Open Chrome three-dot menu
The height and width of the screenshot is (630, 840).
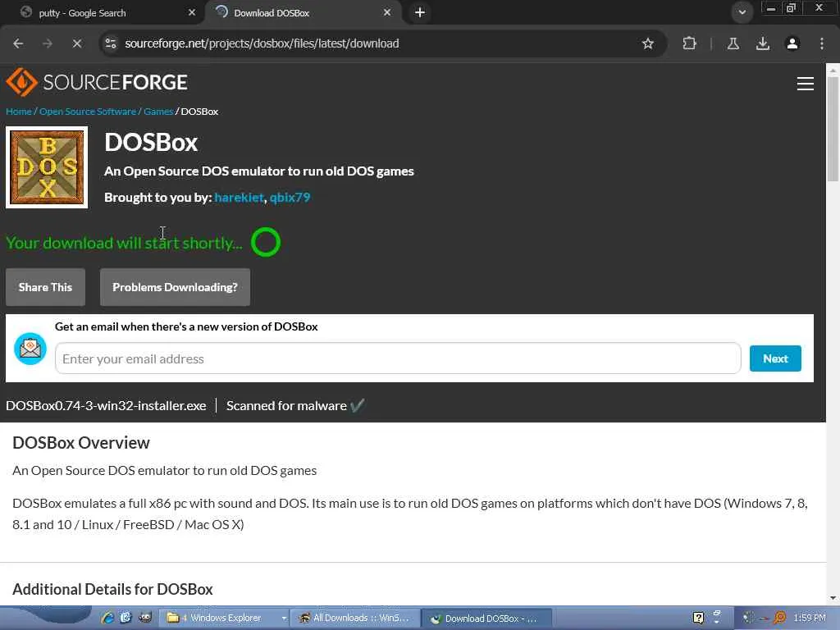pyautogui.click(x=821, y=43)
